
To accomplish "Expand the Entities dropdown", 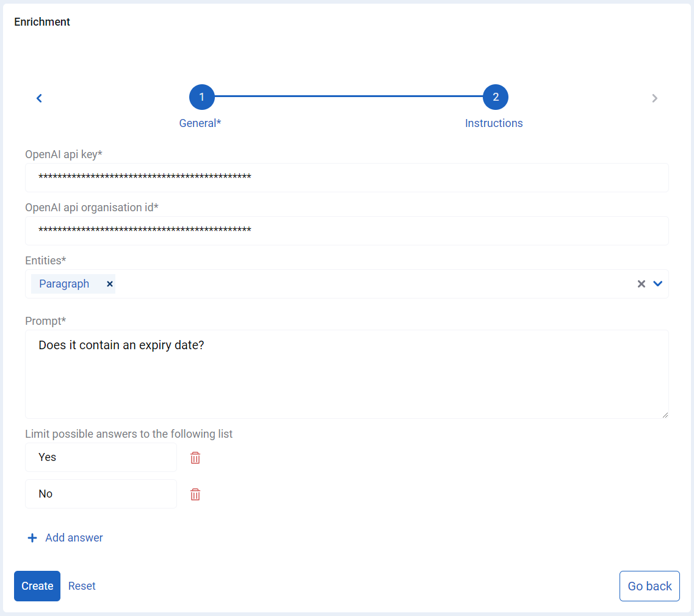I will [658, 284].
